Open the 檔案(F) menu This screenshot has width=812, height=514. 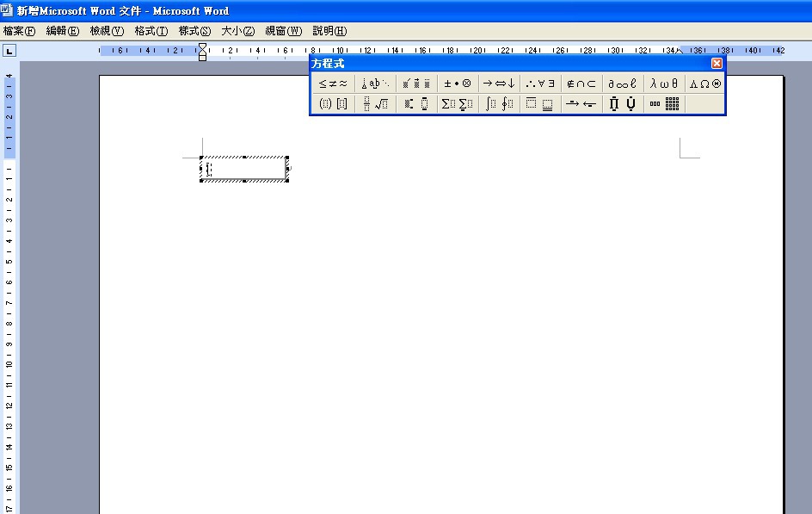tap(19, 31)
